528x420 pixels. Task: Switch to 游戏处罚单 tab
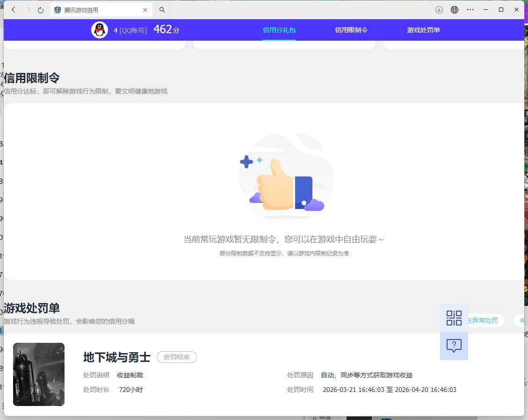[423, 30]
